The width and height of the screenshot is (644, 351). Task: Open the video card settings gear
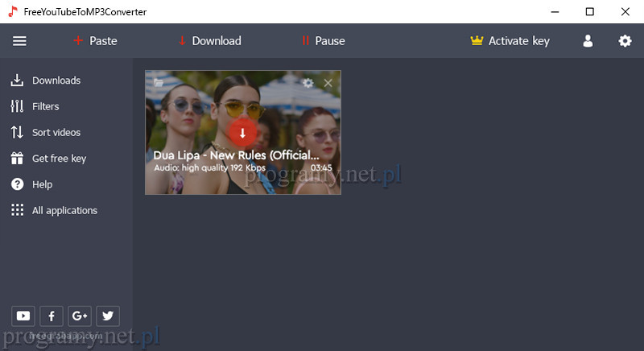308,83
